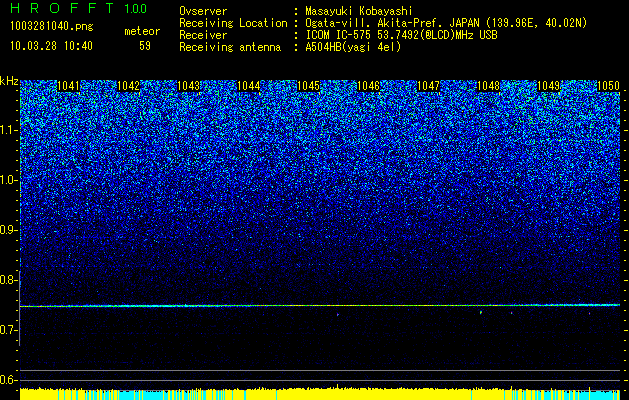Click the 1045 time marker

coord(308,86)
